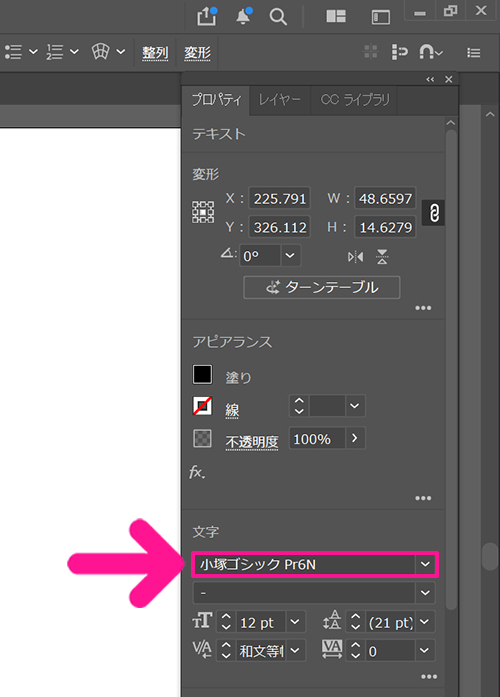Click the 線 stroke swatch

(x=202, y=406)
